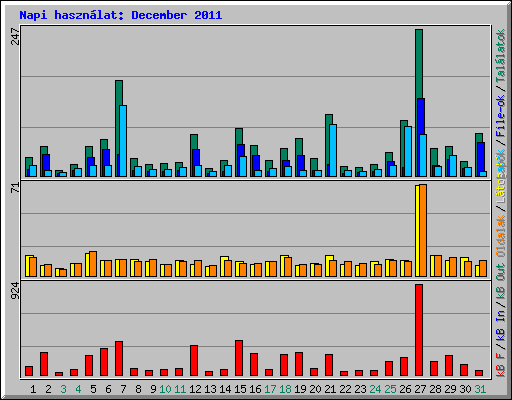Image resolution: width=512 pixels, height=400 pixels.
Task: Click day label 26 on the x-axis
Action: click(405, 389)
